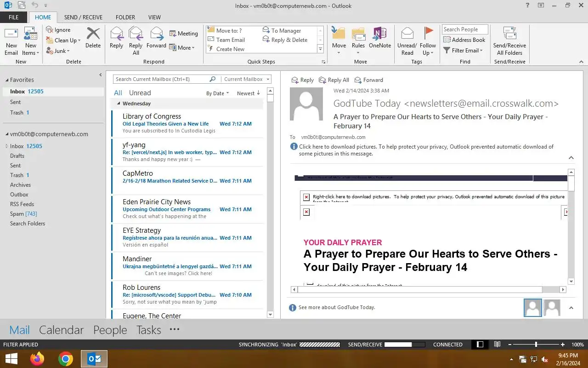
Task: Open the Tasks navigation item
Action: tap(148, 330)
